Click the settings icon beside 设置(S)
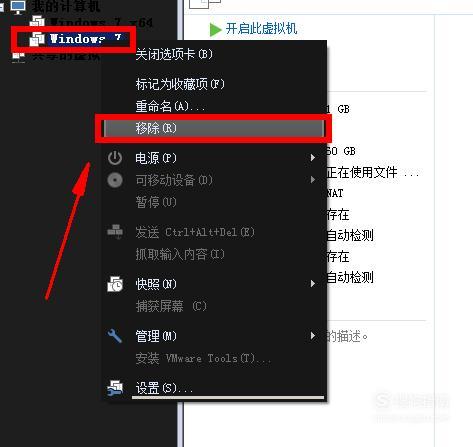Viewport: 473px width, 447px height. coord(115,388)
